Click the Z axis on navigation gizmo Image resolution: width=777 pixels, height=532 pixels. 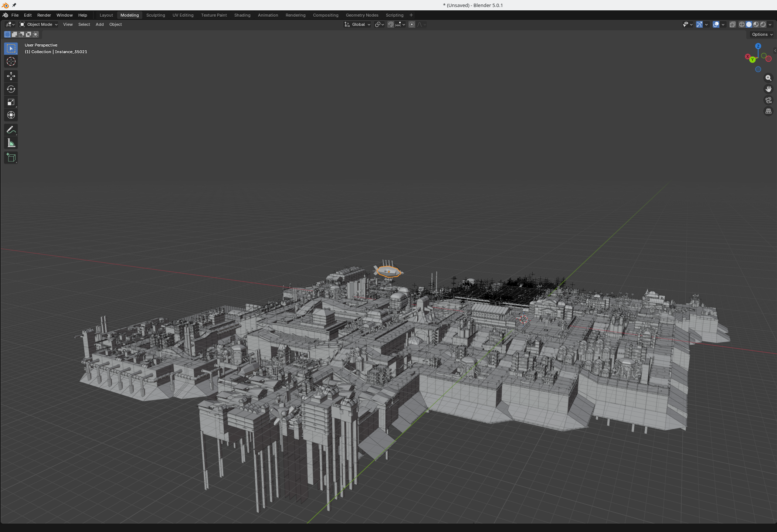tap(758, 46)
